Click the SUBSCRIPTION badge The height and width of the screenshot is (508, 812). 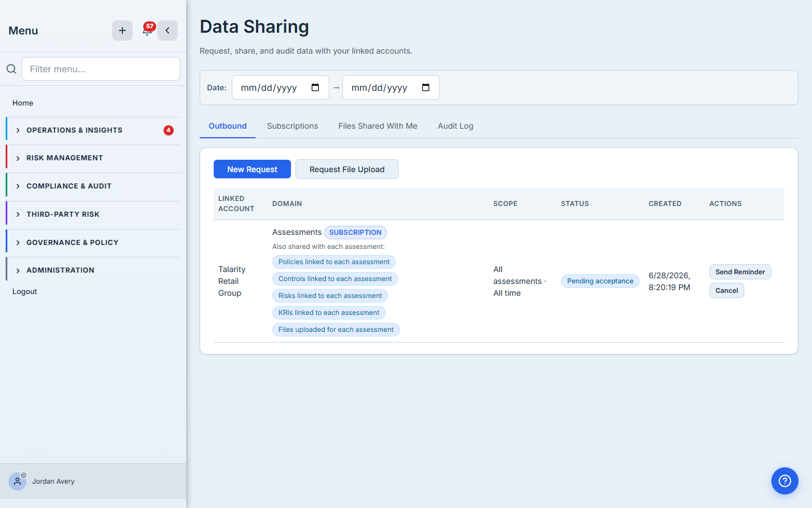(x=355, y=233)
